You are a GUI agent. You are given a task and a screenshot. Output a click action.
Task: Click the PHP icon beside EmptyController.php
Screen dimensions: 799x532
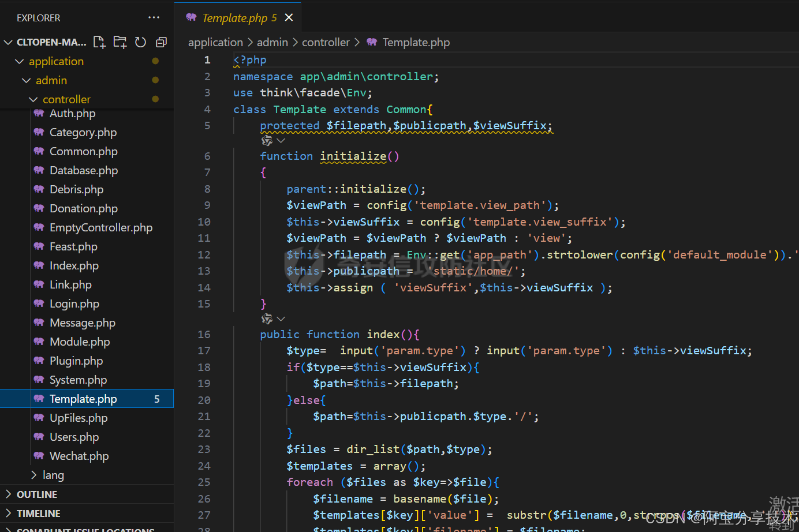39,227
